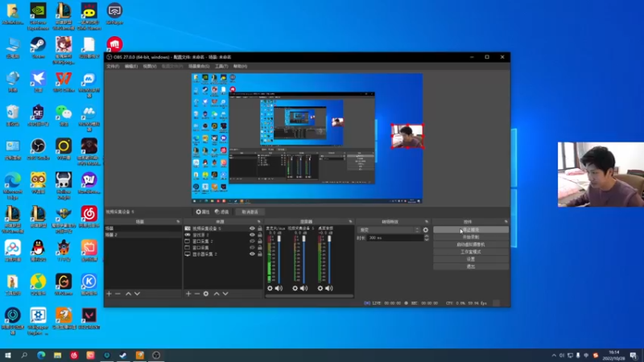Toggle visibility of 显示器采集 2 source
644x362 pixels.
[x=252, y=253]
